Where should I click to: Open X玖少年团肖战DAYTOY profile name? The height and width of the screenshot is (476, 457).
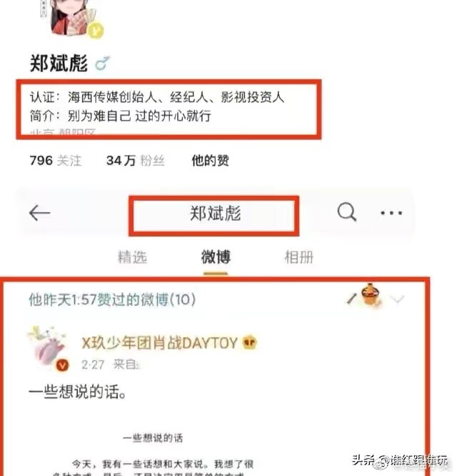click(159, 343)
